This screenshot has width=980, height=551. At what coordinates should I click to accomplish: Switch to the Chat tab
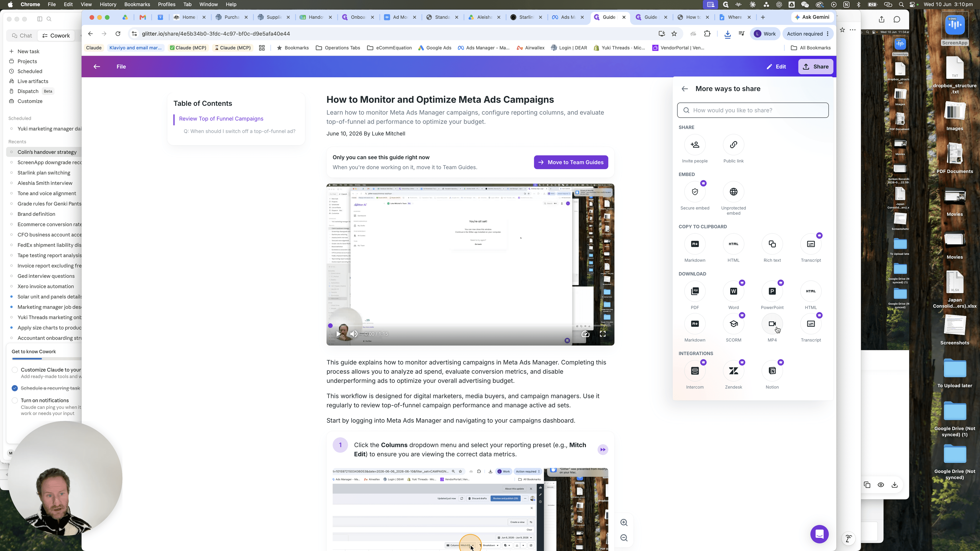click(22, 36)
